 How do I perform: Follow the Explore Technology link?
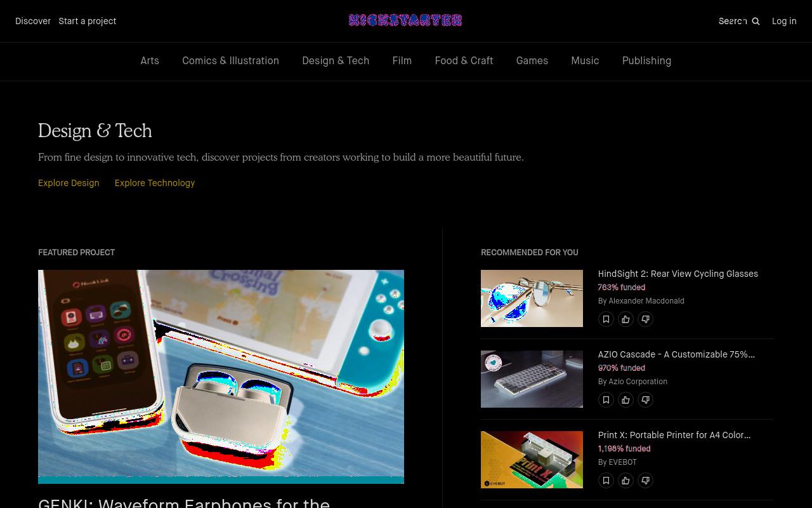[155, 183]
